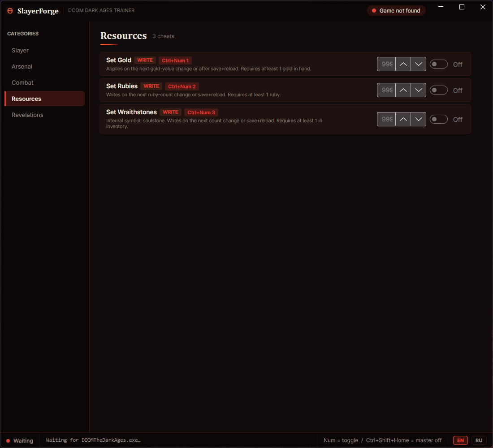This screenshot has width=493, height=448.
Task: Decrease Set Wraithstones value with down arrow
Action: (x=418, y=119)
